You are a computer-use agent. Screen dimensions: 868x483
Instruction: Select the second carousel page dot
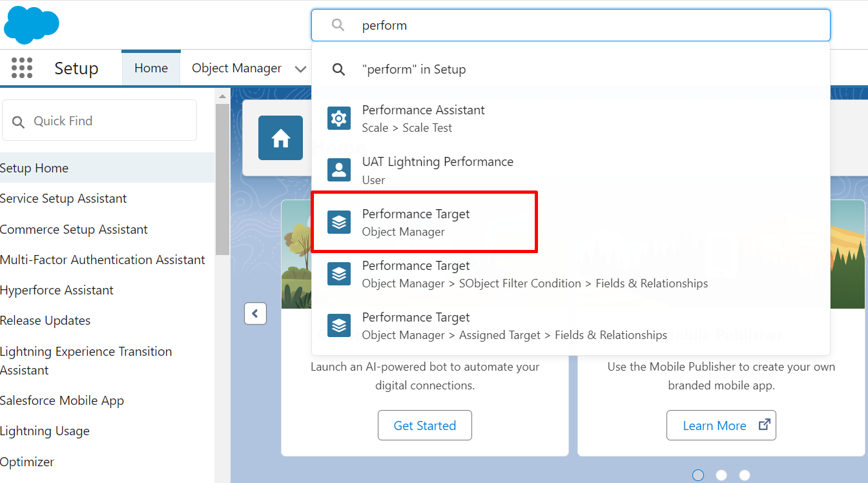721,475
